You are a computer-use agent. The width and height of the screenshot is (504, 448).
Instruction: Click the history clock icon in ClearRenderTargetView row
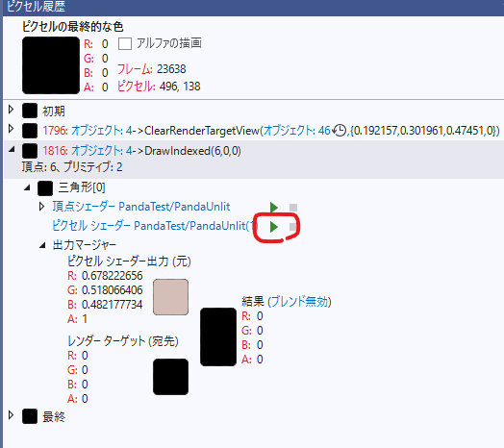tap(339, 131)
